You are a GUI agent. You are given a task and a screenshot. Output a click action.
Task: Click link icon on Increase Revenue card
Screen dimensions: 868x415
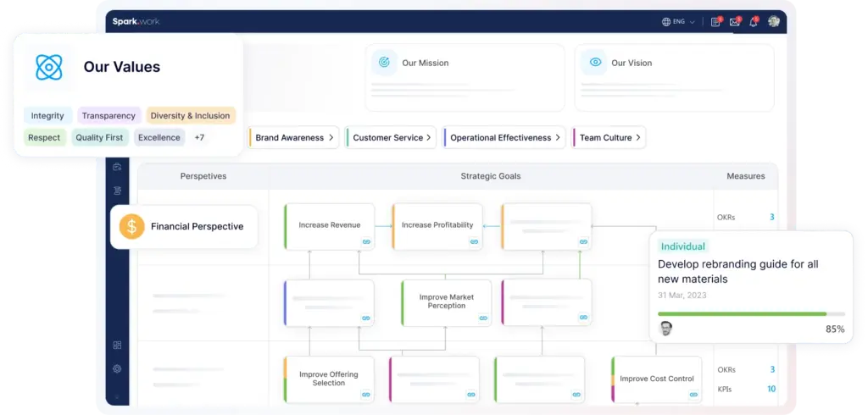366,241
